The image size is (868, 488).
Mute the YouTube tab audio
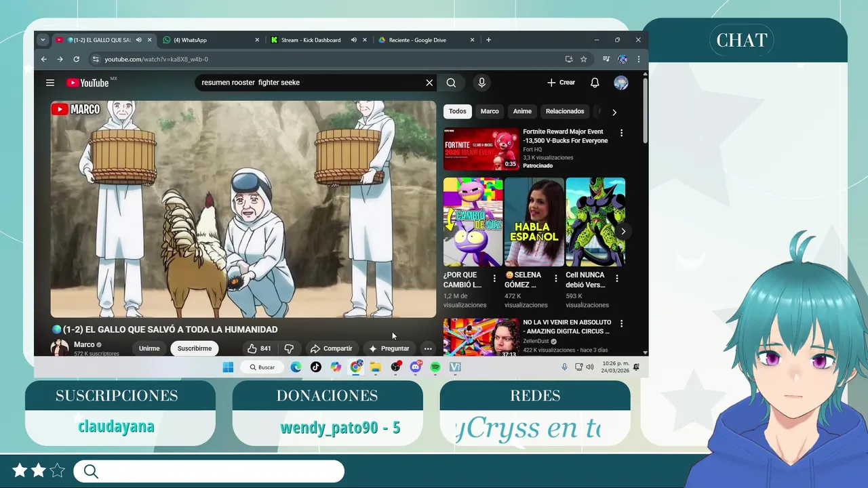(x=138, y=40)
